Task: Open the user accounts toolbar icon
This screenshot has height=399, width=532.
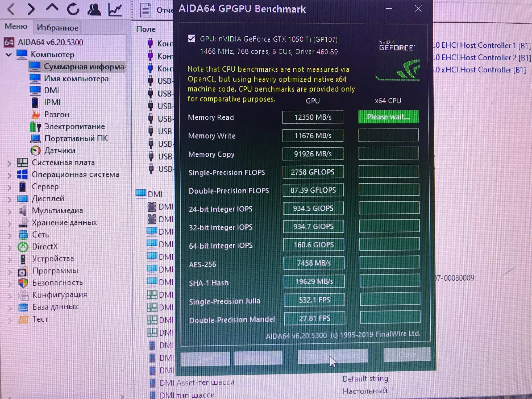Action: click(x=94, y=9)
